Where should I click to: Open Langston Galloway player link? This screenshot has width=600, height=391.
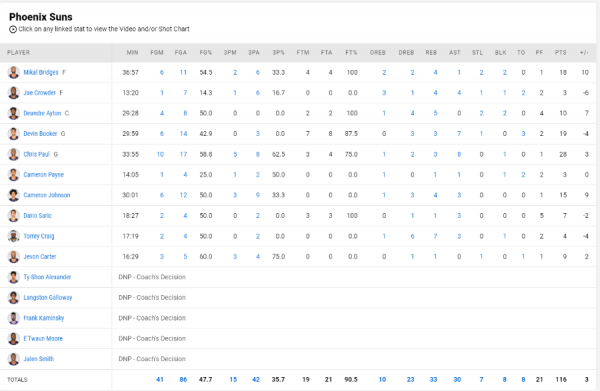[47, 297]
